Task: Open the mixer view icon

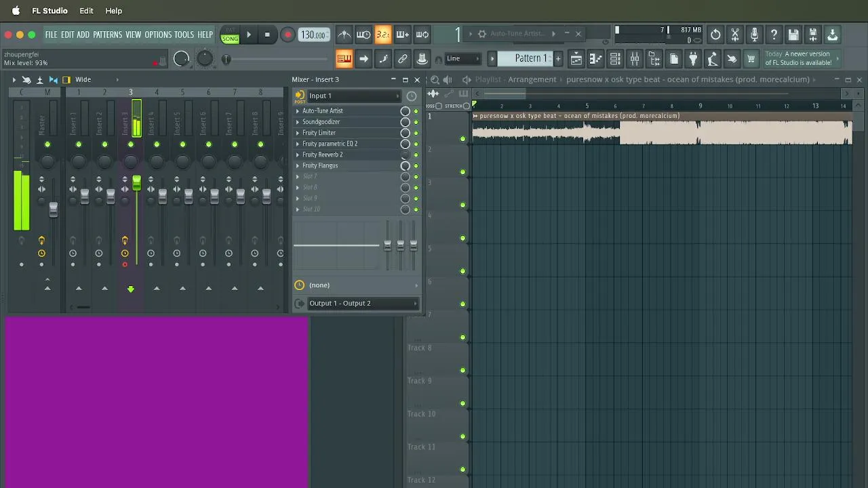Action: coord(635,59)
